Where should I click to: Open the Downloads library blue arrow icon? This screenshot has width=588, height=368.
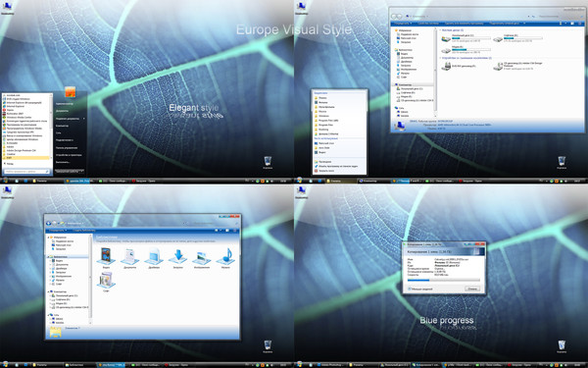click(177, 256)
